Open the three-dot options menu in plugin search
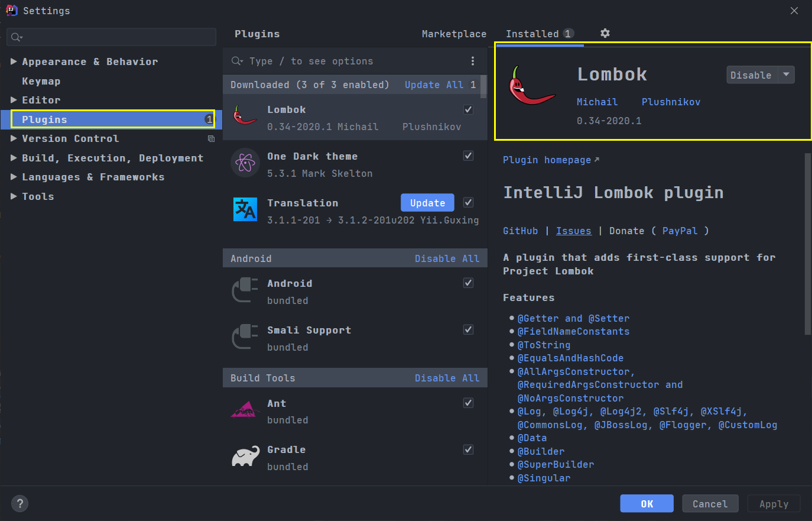This screenshot has width=812, height=521. pos(472,61)
